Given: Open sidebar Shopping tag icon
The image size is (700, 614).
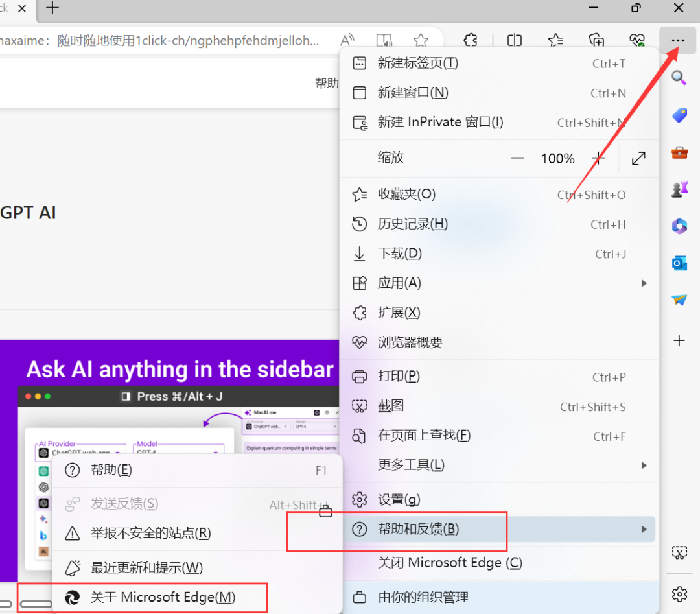Looking at the screenshot, I should coord(679,115).
